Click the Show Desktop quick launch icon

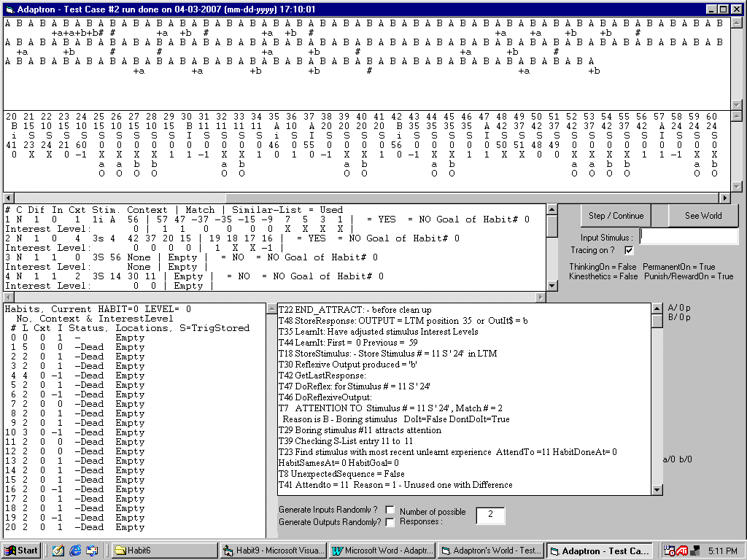coord(58,551)
